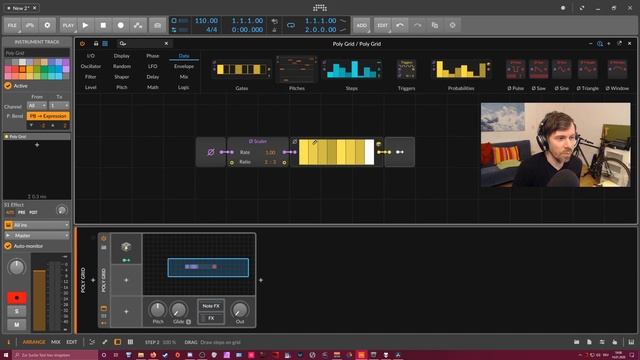Open the Channel To dropdown
The width and height of the screenshot is (640, 360).
[59, 106]
